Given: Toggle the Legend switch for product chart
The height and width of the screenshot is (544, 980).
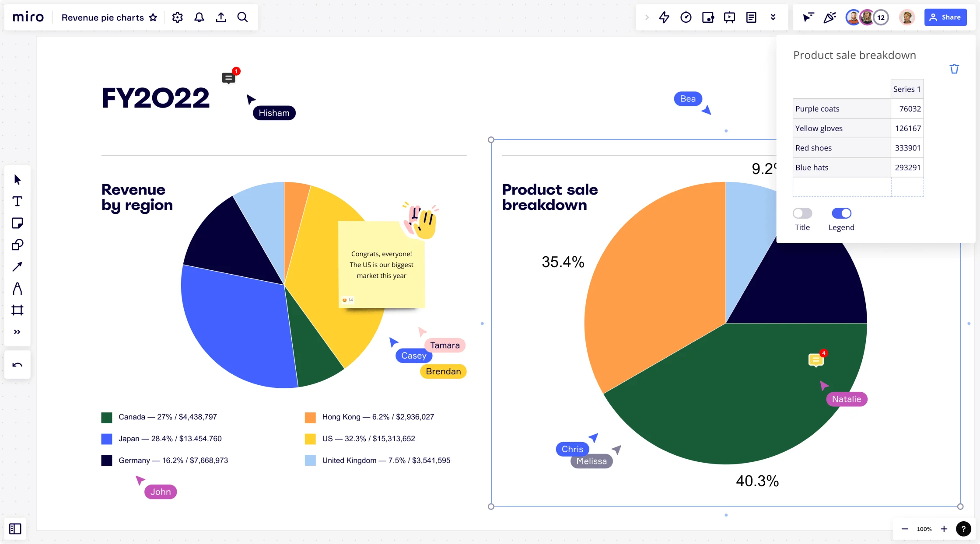Looking at the screenshot, I should 841,213.
